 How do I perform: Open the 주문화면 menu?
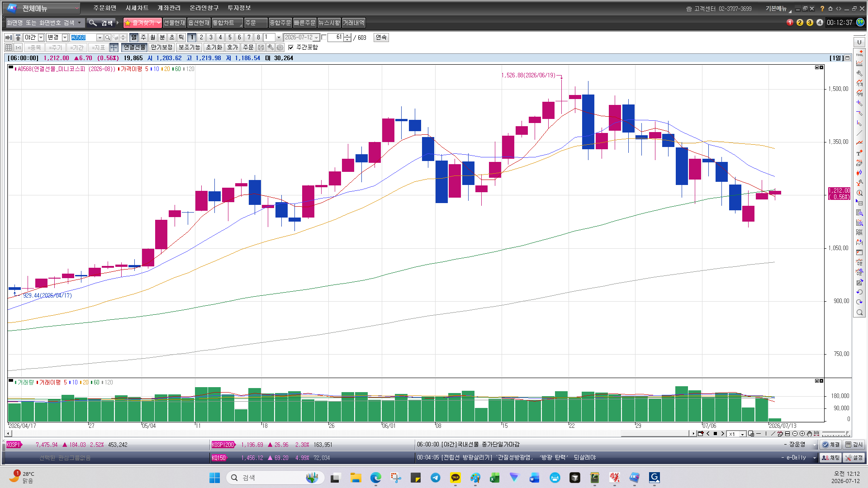tap(104, 8)
